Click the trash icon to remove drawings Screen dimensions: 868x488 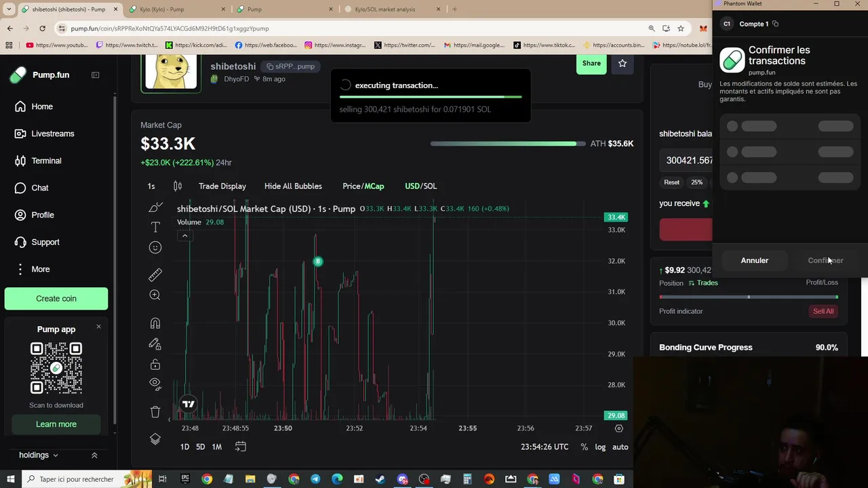tap(155, 411)
